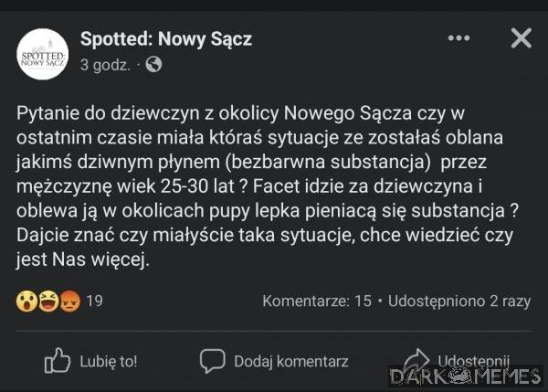The image size is (548, 392).
Task: Click the thumbs-up like icon
Action: [x=58, y=360]
